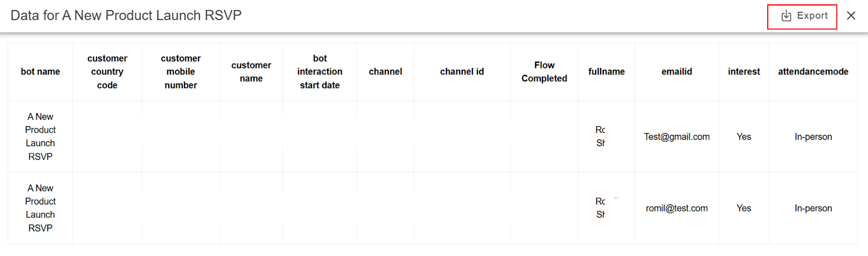Select the romil@test.com email cell
Viewport: 868px width, 256px height.
(676, 209)
